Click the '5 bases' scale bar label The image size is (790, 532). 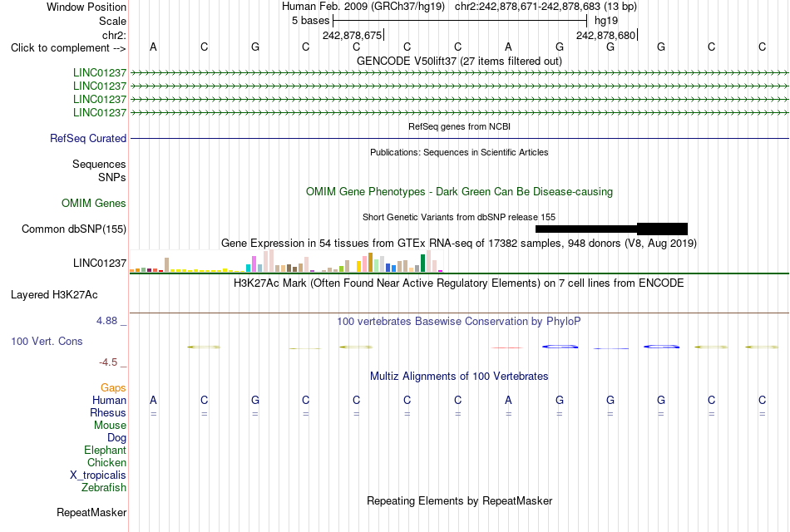310,21
